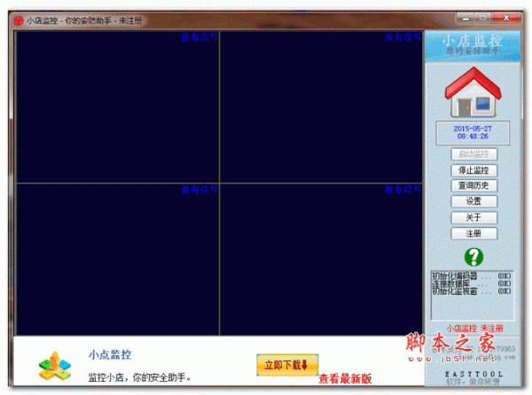Open the 设置 settings button
532x395 pixels.
tap(474, 201)
